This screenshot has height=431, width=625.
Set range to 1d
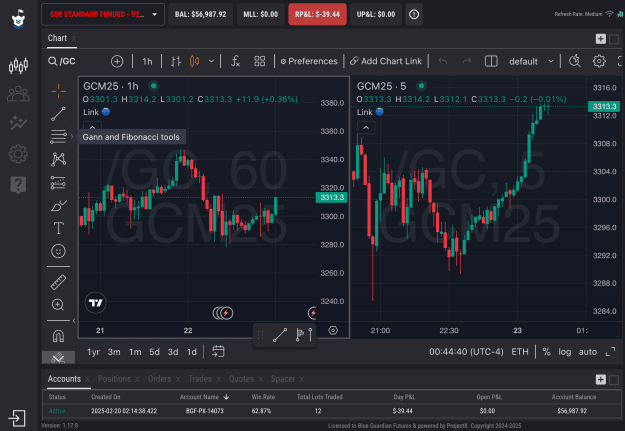click(192, 352)
